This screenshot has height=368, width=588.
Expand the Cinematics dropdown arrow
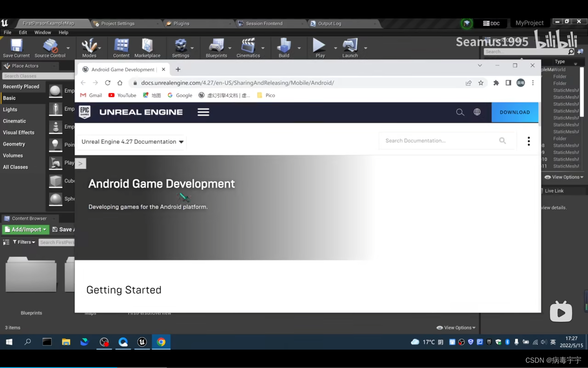(263, 48)
